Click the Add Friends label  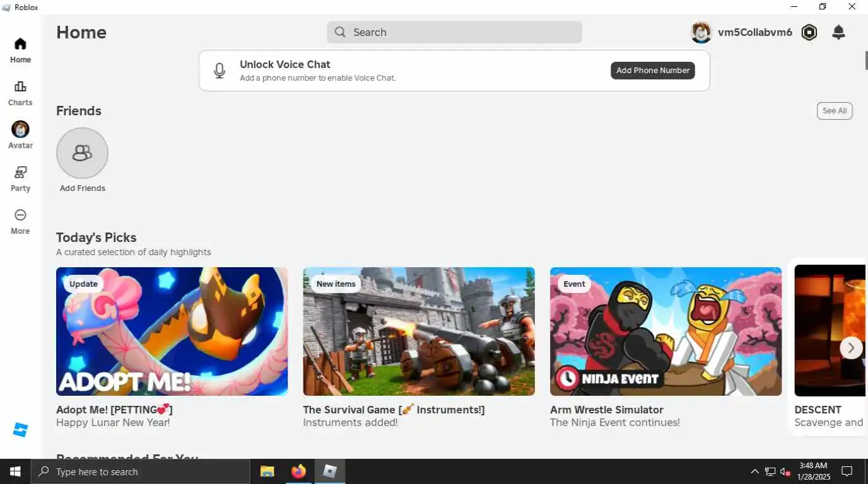click(x=83, y=188)
